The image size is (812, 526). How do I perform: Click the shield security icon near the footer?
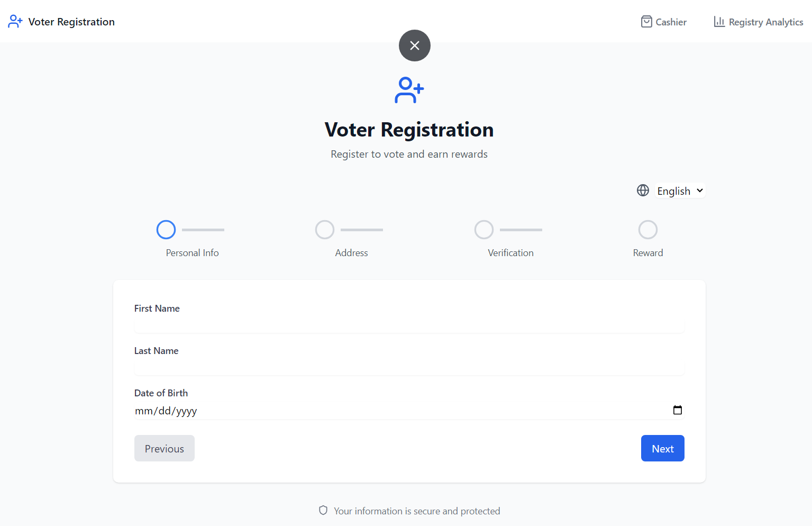click(x=323, y=510)
